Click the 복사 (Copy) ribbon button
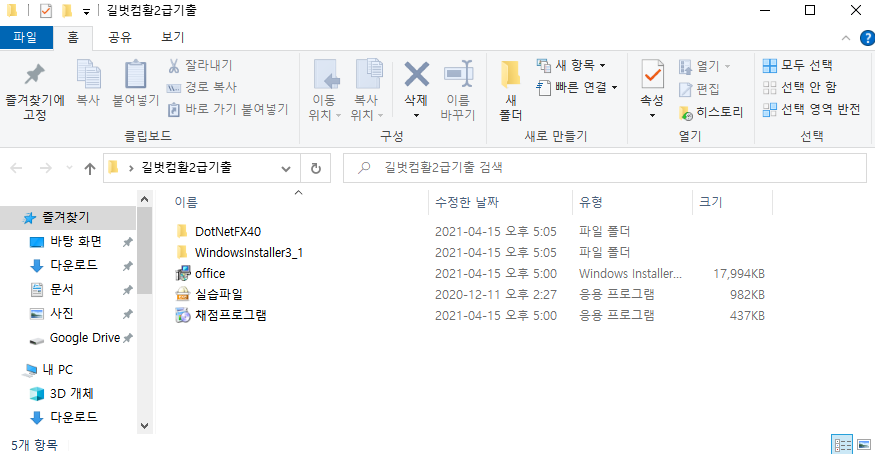The image size is (875, 454). point(88,84)
